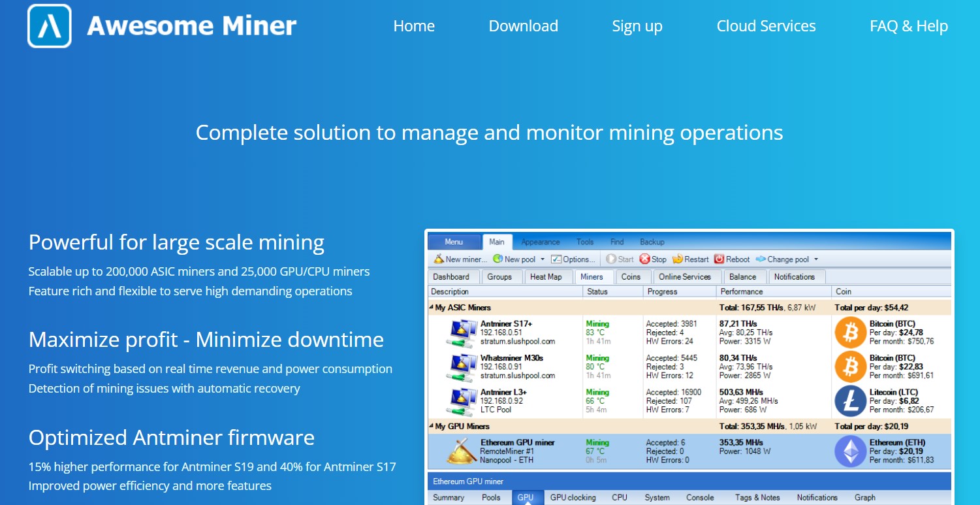
Task: Open the FAQ & Help link
Action: tap(909, 26)
